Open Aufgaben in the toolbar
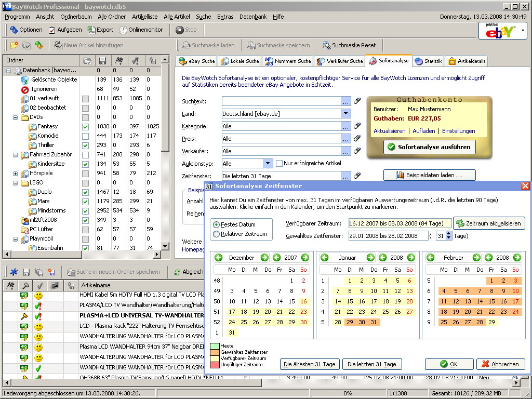This screenshot has width=532, height=399. 65,30
